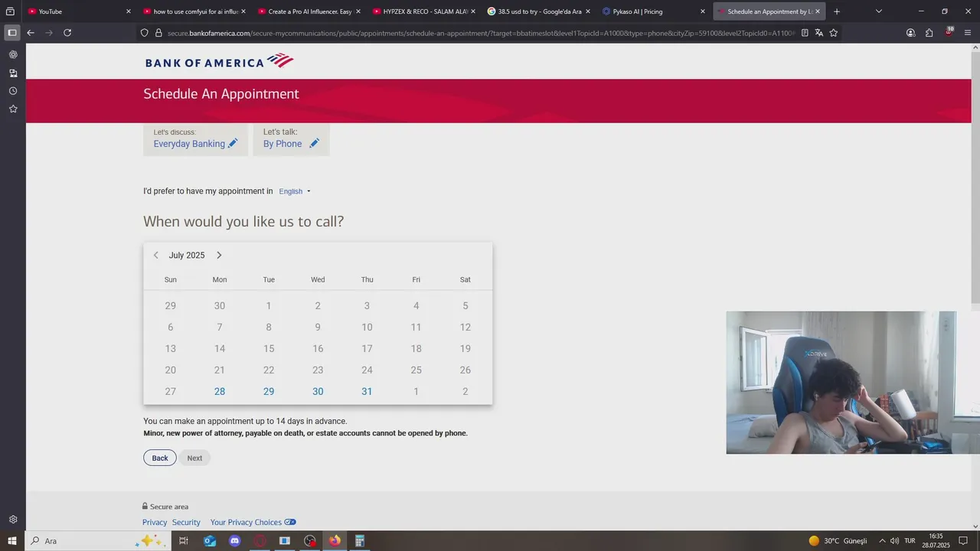Open sidebar settings gear icon
This screenshot has height=551, width=980.
coord(13,519)
